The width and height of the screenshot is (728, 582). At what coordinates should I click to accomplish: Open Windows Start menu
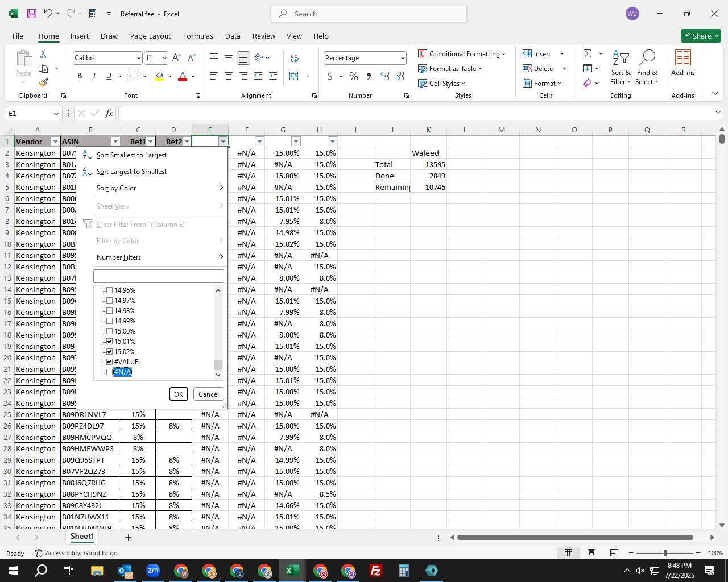tap(14, 571)
